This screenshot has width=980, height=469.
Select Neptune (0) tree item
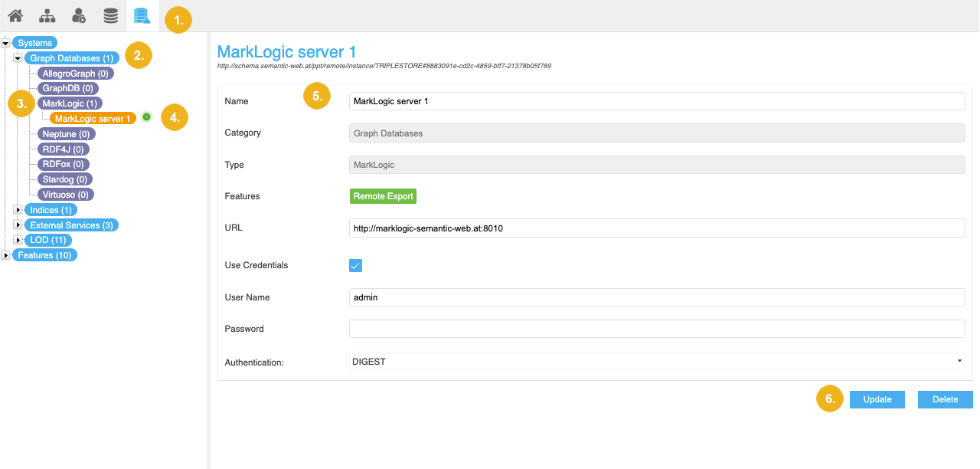click(x=65, y=134)
